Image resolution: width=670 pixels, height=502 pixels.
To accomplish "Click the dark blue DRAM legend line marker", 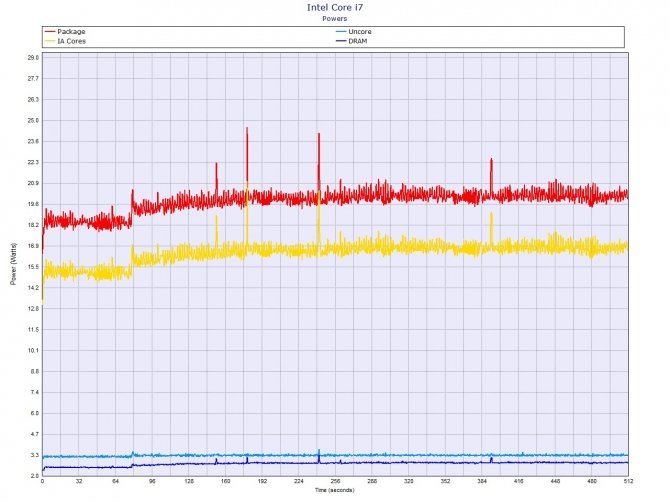I will point(341,41).
